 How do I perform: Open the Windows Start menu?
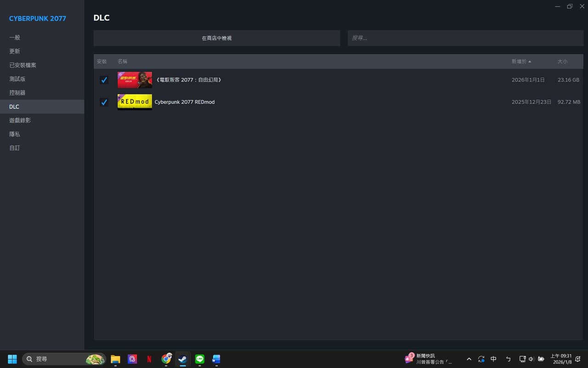click(12, 359)
